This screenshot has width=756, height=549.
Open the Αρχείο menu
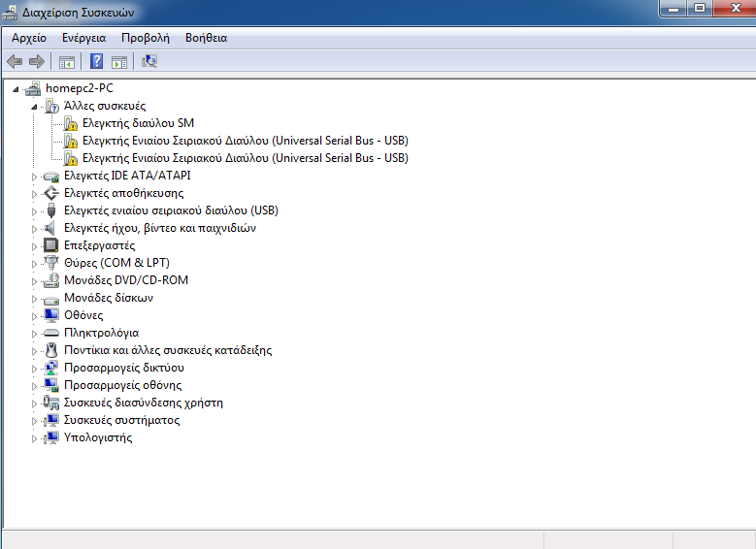(29, 38)
